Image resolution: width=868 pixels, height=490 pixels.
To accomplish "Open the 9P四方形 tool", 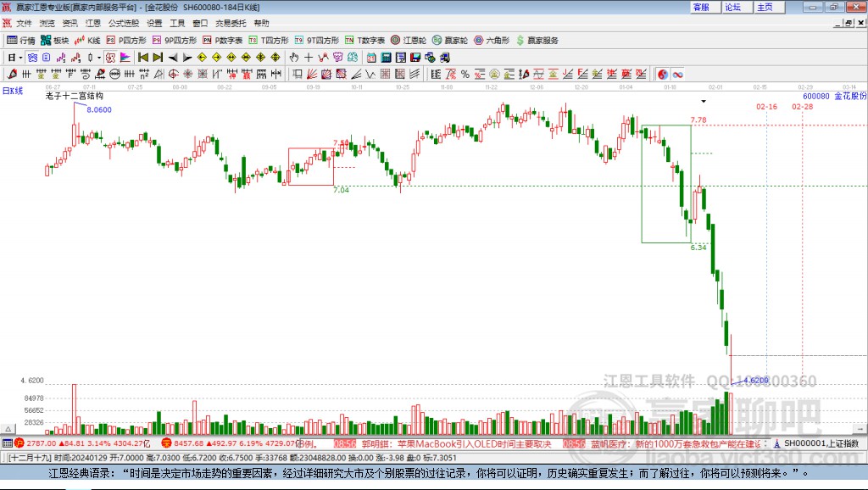I will click(175, 41).
